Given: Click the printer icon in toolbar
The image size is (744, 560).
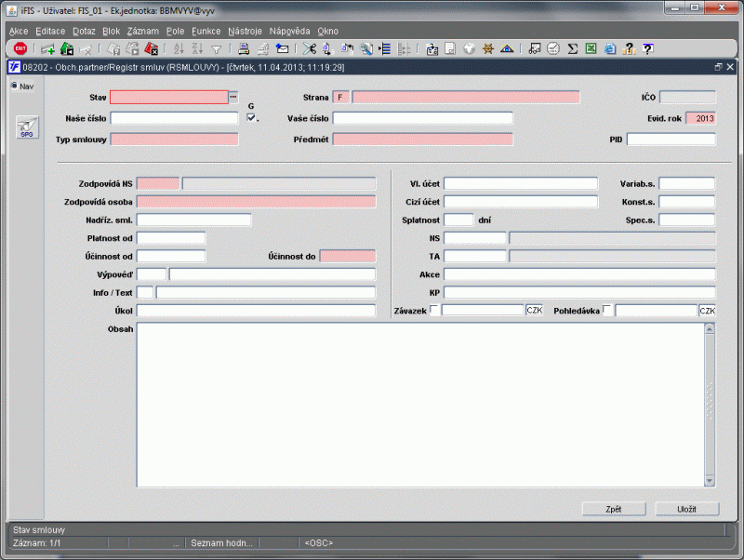Looking at the screenshot, I should pos(244,48).
